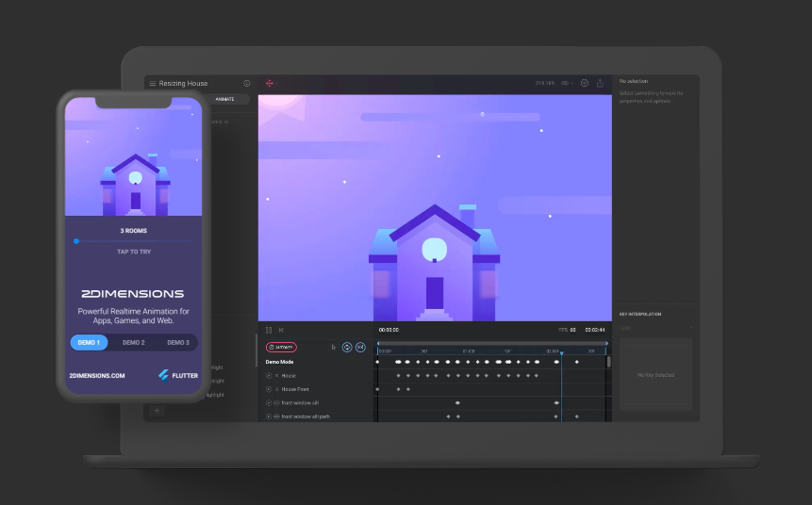Click the front window sill shape icon
This screenshot has height=505, width=812.
276,402
